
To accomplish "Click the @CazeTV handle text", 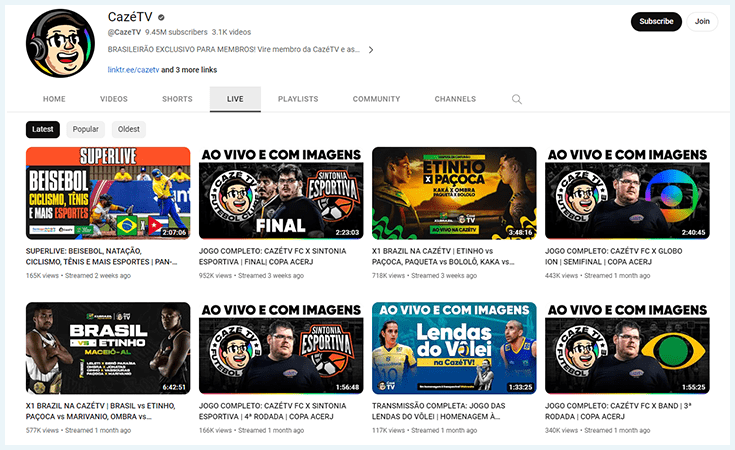I will click(x=124, y=32).
